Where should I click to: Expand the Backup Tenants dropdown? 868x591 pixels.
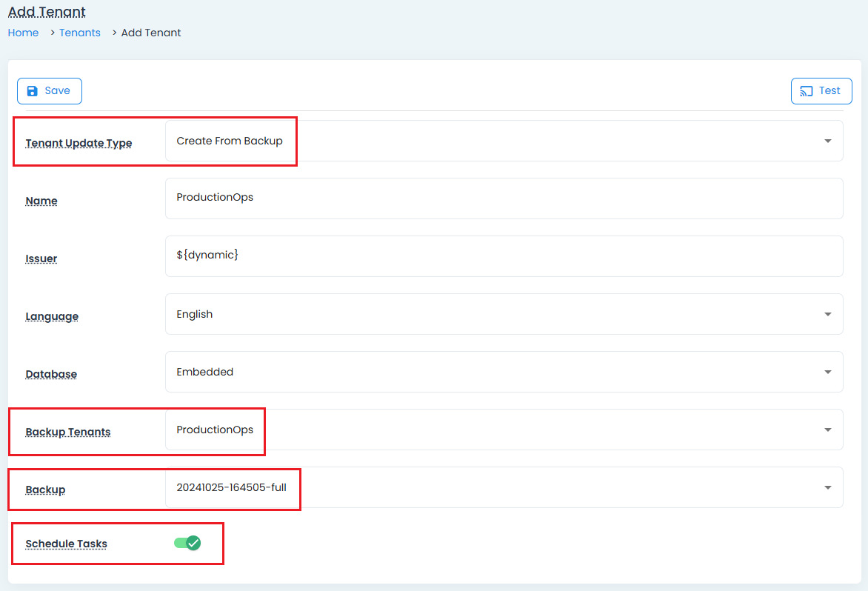[x=504, y=430]
